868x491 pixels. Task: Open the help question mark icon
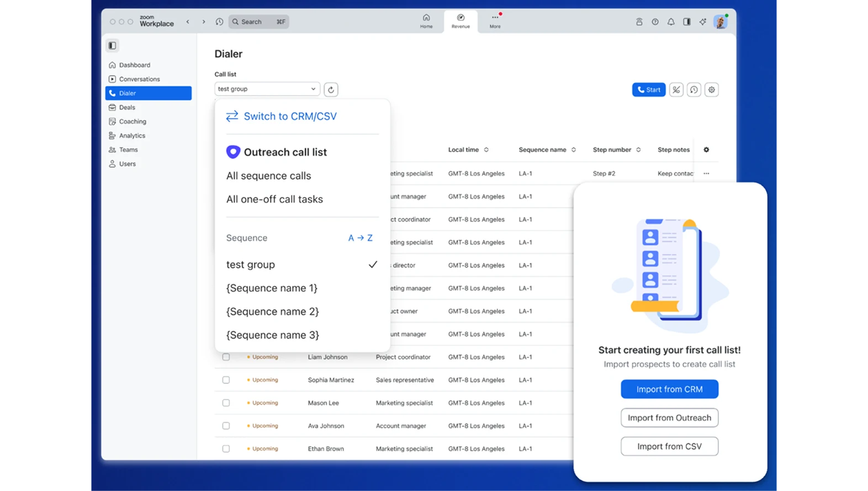[x=655, y=22]
